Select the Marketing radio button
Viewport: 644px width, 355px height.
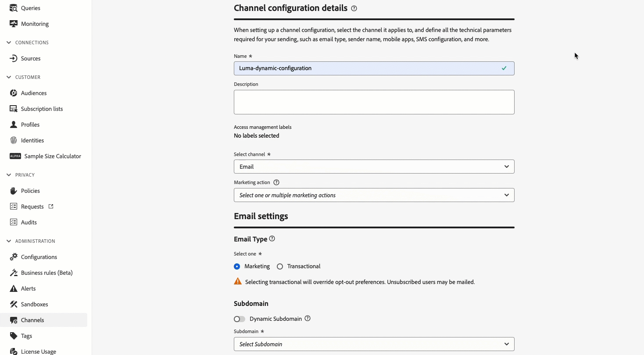click(x=237, y=266)
